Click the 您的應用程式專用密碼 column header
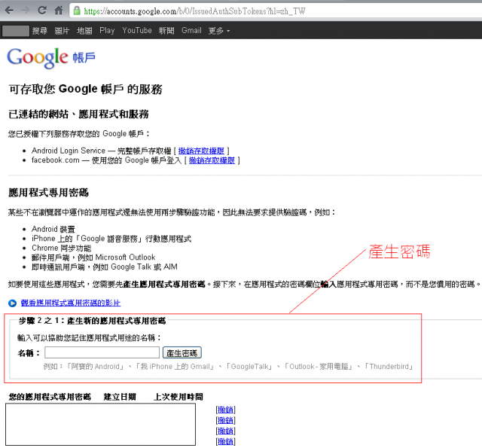This screenshot has width=482, height=448. [50, 397]
